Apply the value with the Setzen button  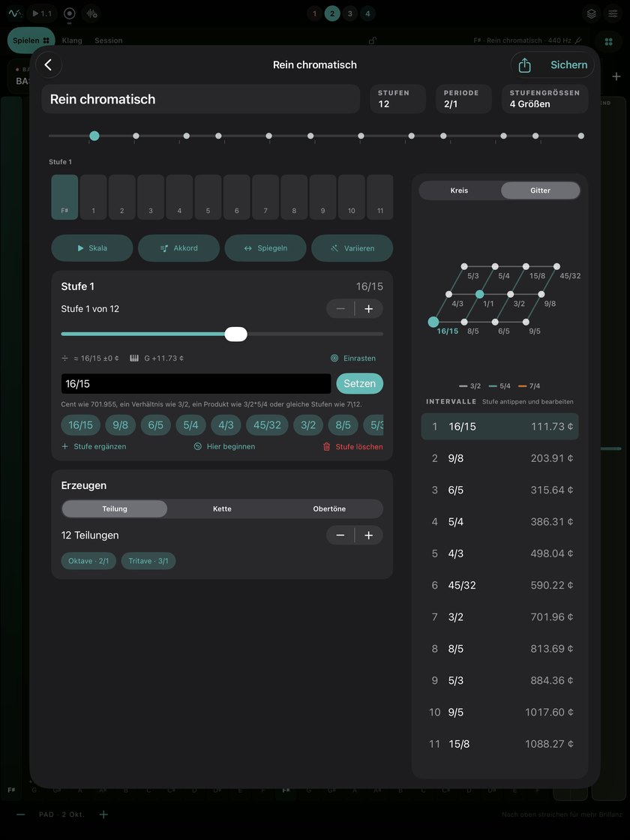(359, 383)
